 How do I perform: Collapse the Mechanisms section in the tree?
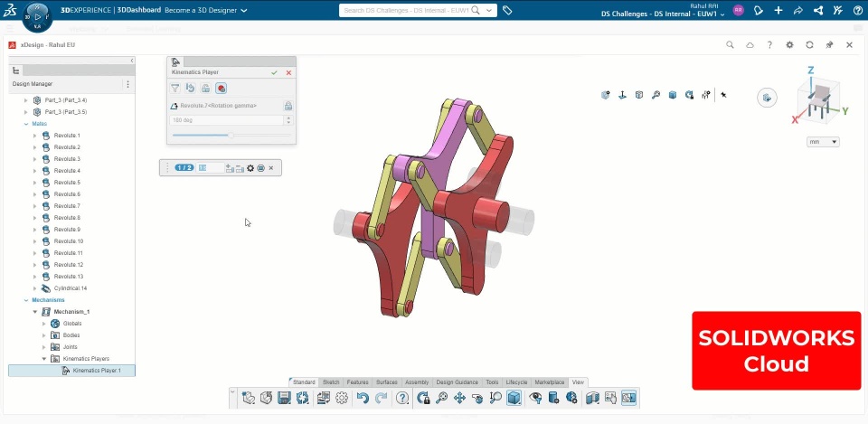(x=26, y=300)
